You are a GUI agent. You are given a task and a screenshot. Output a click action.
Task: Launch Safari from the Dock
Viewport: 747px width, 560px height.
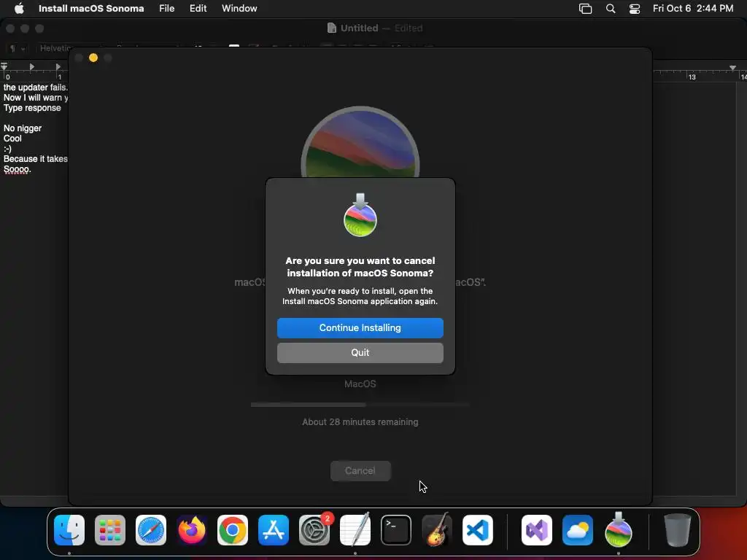click(151, 530)
